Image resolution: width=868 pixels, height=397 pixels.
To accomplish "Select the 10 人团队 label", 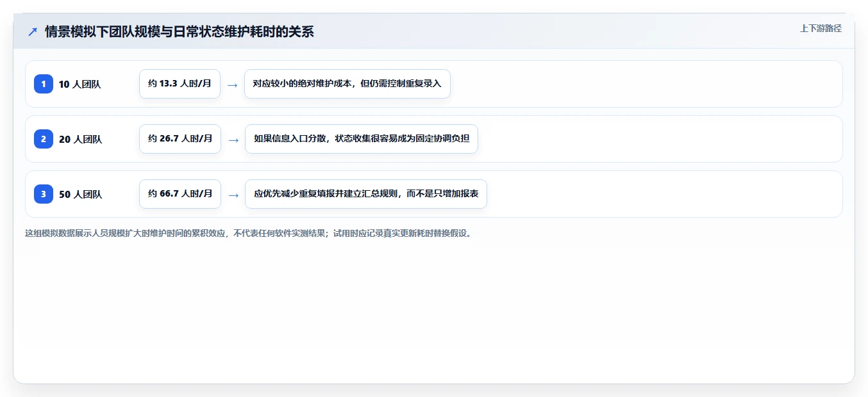I will [x=79, y=84].
